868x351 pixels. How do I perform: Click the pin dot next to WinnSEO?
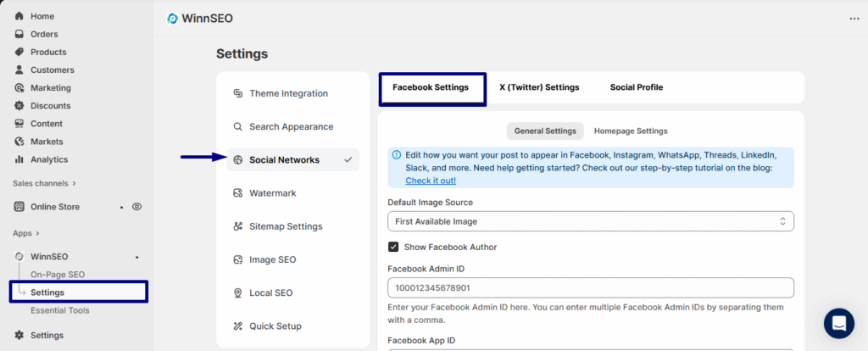136,257
